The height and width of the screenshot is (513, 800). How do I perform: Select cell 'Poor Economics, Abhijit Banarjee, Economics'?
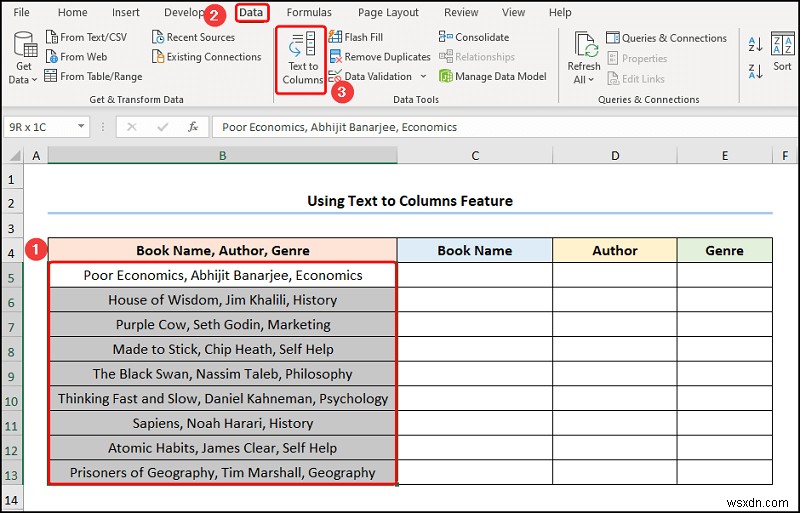click(x=222, y=276)
